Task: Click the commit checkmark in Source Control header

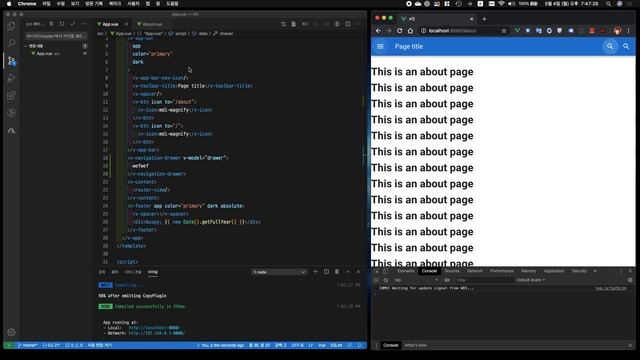Action: pyautogui.click(x=73, y=24)
